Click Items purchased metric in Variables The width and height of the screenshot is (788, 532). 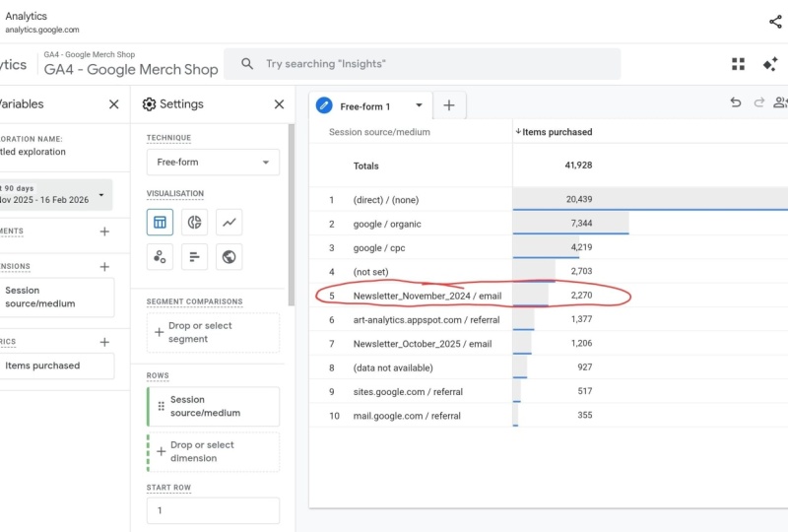click(x=56, y=366)
